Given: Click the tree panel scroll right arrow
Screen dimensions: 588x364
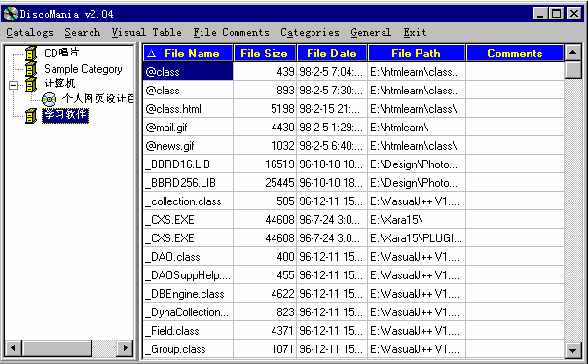Looking at the screenshot, I should click(125, 348).
